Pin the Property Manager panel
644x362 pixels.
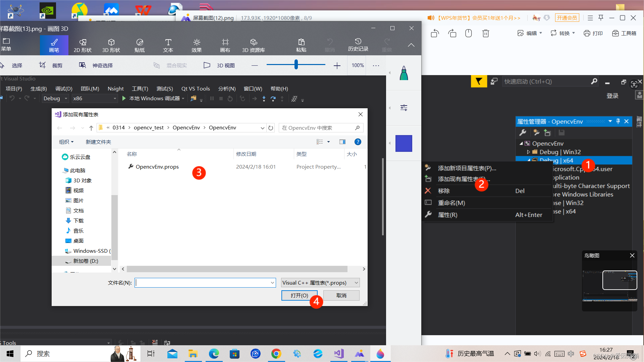click(x=618, y=121)
